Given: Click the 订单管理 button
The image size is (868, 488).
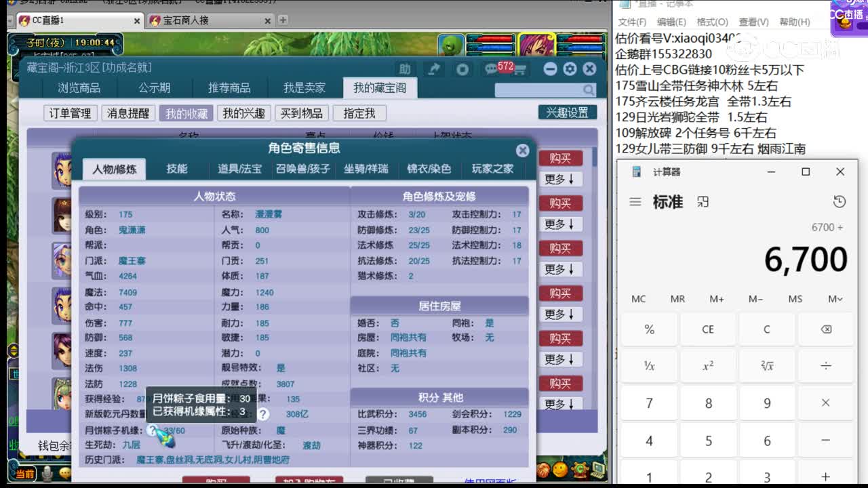Looking at the screenshot, I should coord(71,113).
